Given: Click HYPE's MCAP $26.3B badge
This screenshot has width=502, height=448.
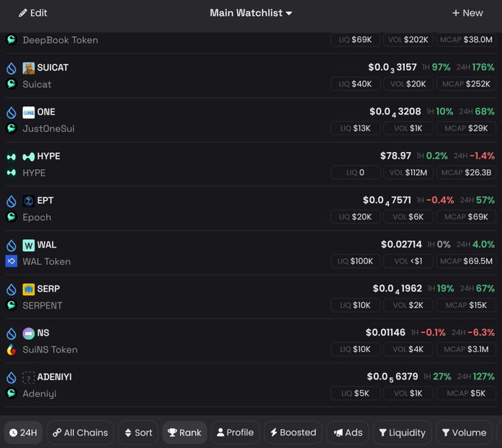Looking at the screenshot, I should pyautogui.click(x=466, y=173).
